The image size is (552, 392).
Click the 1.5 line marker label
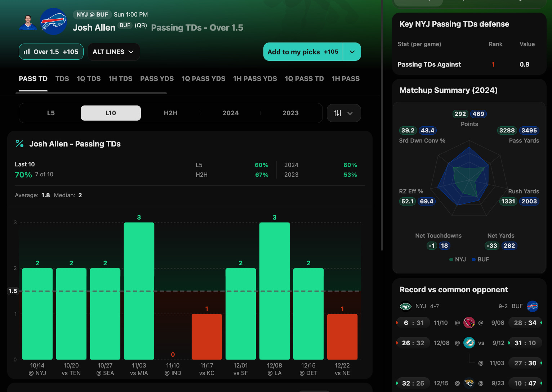click(13, 291)
